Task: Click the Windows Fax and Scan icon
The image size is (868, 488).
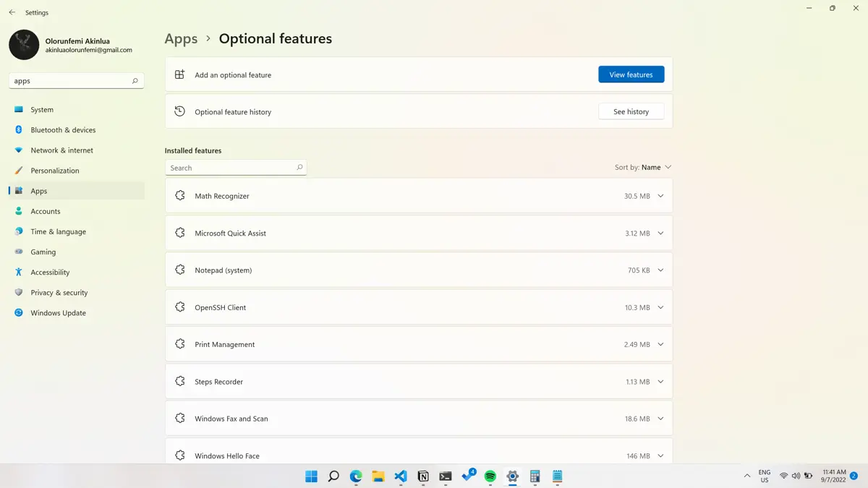Action: (180, 418)
